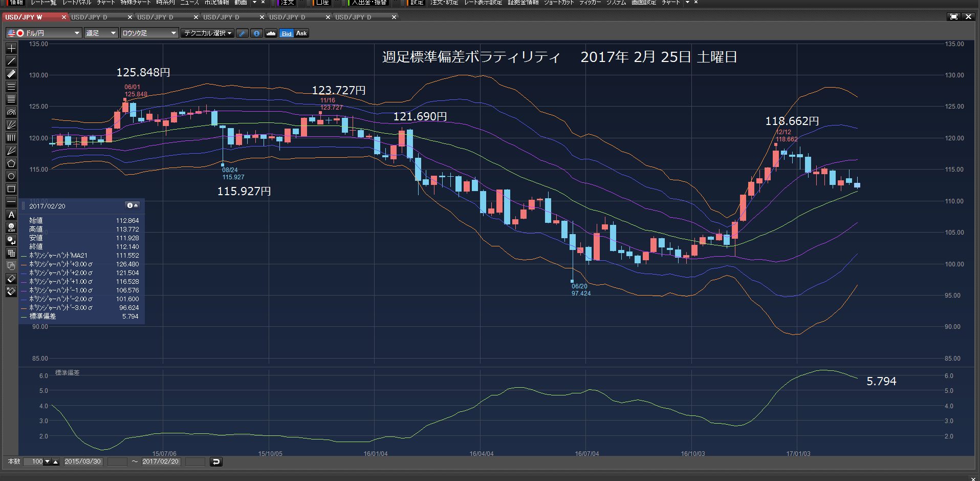Open the ドル/円 currency pair dropdown

pyautogui.click(x=44, y=33)
